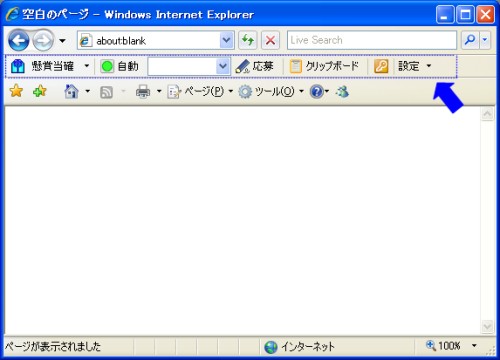This screenshot has width=500, height=360.
Task: Open the toolbar combo box dropdown
Action: [x=222, y=66]
